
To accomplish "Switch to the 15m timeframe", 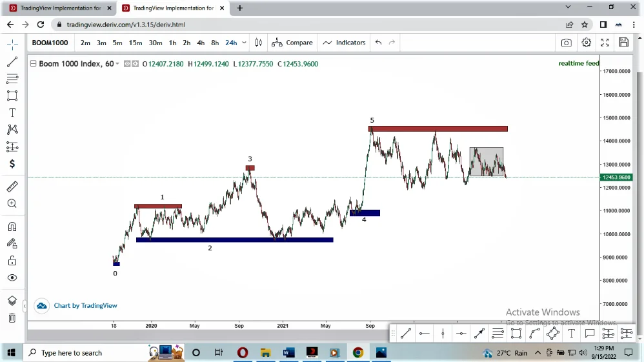I will pos(136,43).
